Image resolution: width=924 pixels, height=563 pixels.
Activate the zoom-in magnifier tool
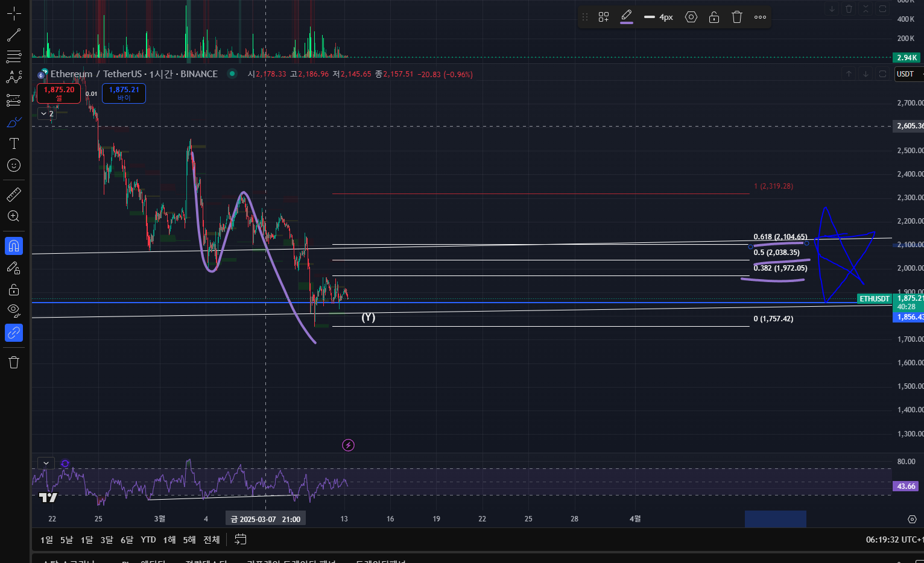[14, 216]
